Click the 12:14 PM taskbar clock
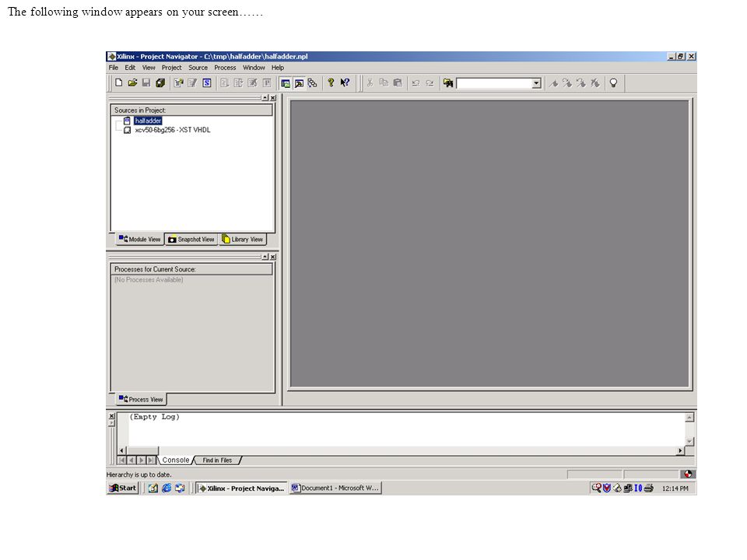Viewport: 747px width, 560px height. pos(675,488)
